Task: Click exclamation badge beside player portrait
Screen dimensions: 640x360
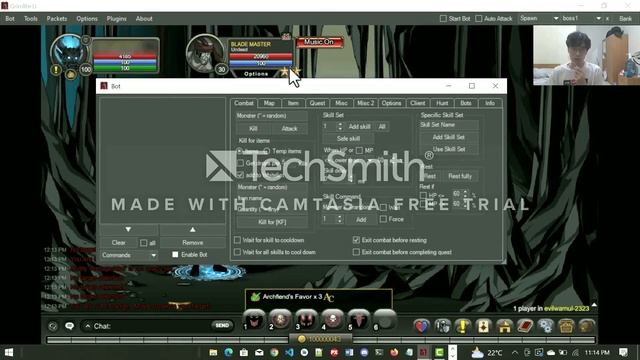Action: click(56, 70)
